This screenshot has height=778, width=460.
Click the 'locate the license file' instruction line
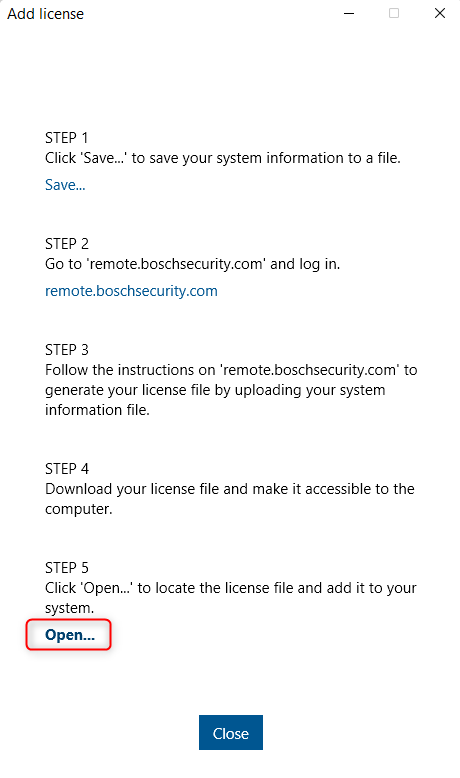tap(231, 588)
